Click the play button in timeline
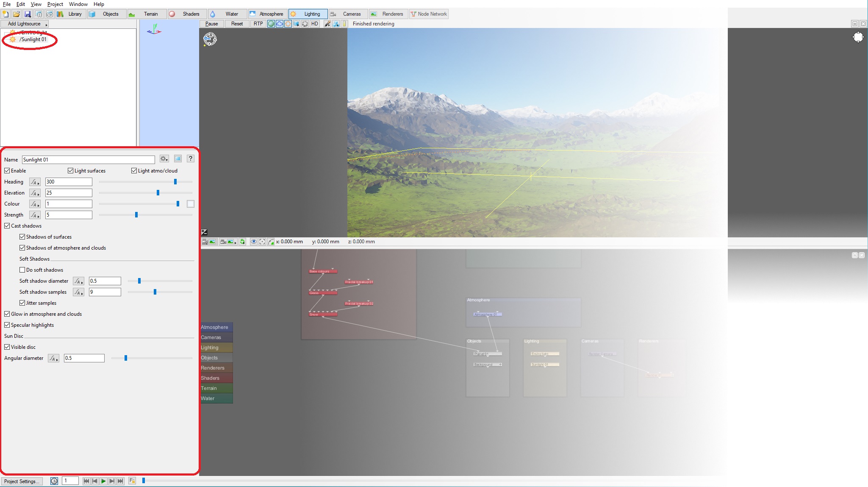Image resolution: width=868 pixels, height=487 pixels. pos(103,481)
